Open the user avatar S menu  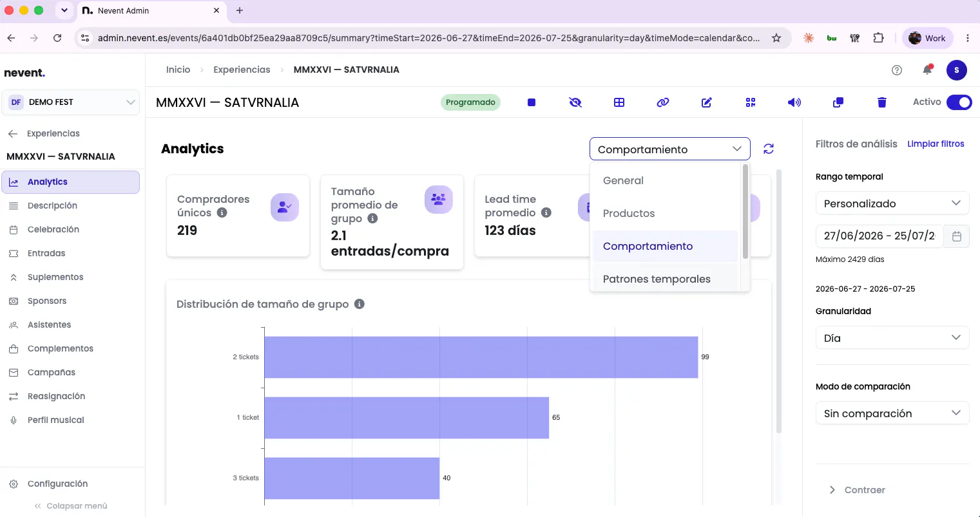tap(957, 70)
